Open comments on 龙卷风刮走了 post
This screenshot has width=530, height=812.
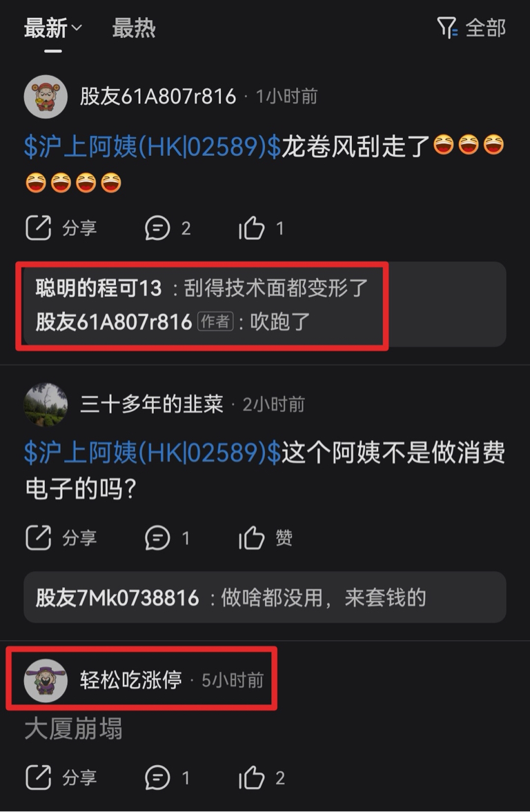coord(168,228)
